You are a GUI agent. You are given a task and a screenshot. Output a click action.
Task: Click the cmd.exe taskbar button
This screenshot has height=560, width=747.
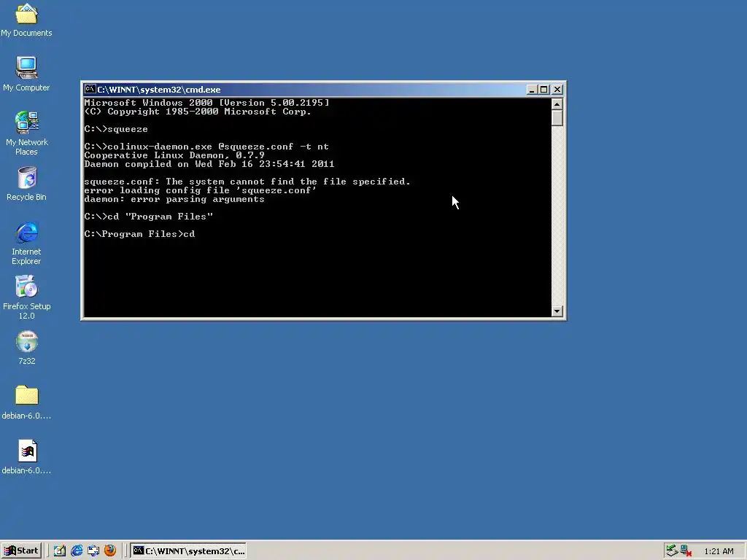tap(189, 551)
